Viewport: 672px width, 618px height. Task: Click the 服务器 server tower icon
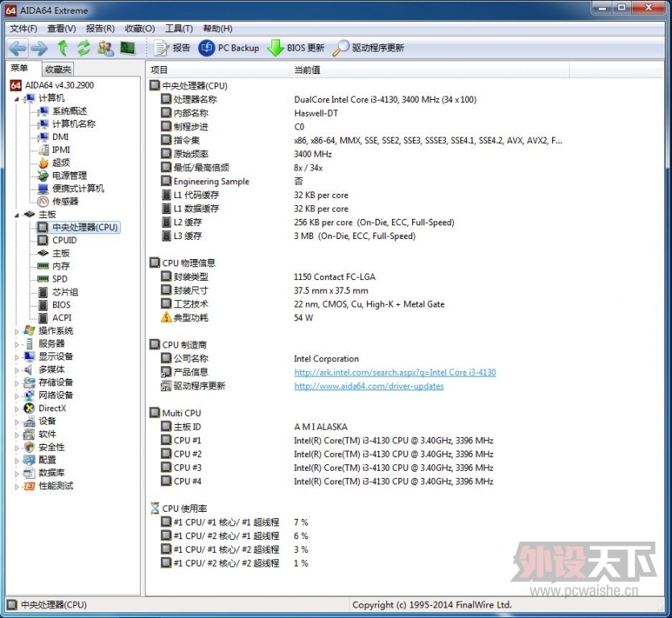click(x=30, y=344)
